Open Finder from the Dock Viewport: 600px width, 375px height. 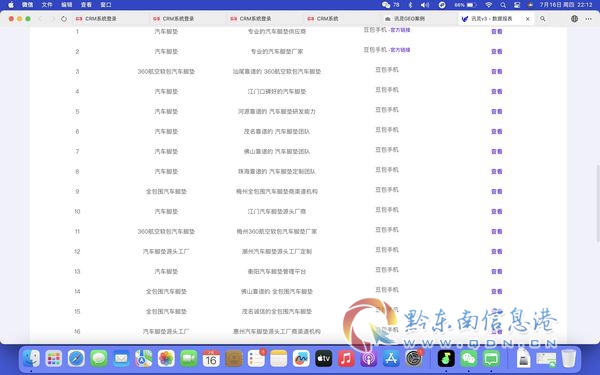[x=31, y=359]
